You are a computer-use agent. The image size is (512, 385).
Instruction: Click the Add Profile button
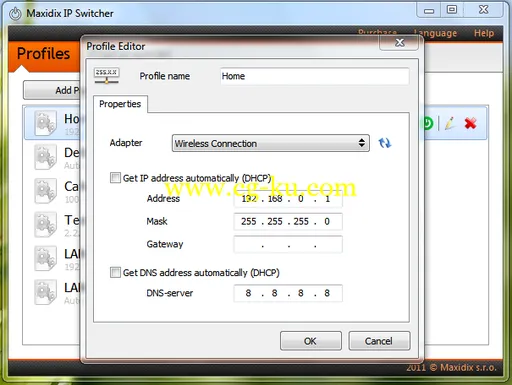click(52, 90)
